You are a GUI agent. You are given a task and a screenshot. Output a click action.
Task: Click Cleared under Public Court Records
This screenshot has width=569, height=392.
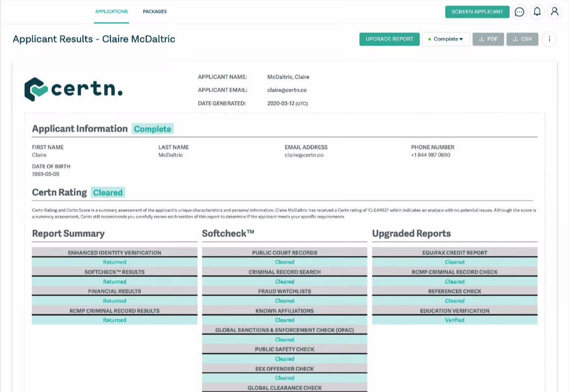(284, 262)
